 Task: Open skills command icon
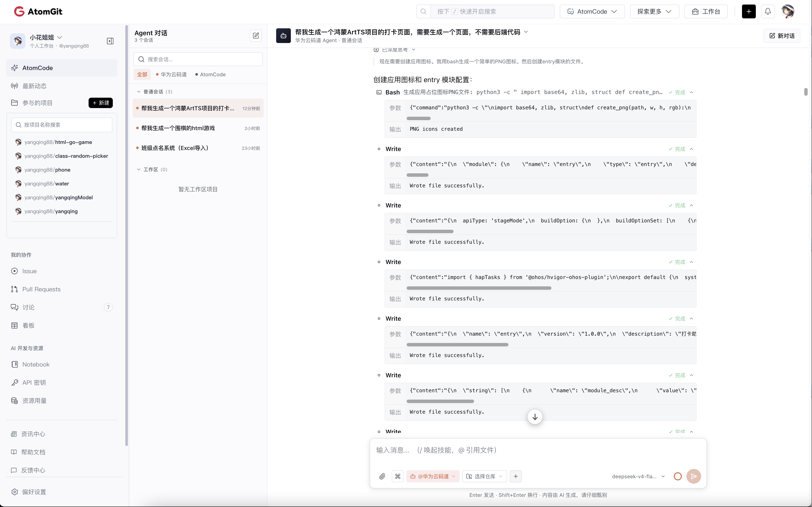click(398, 476)
